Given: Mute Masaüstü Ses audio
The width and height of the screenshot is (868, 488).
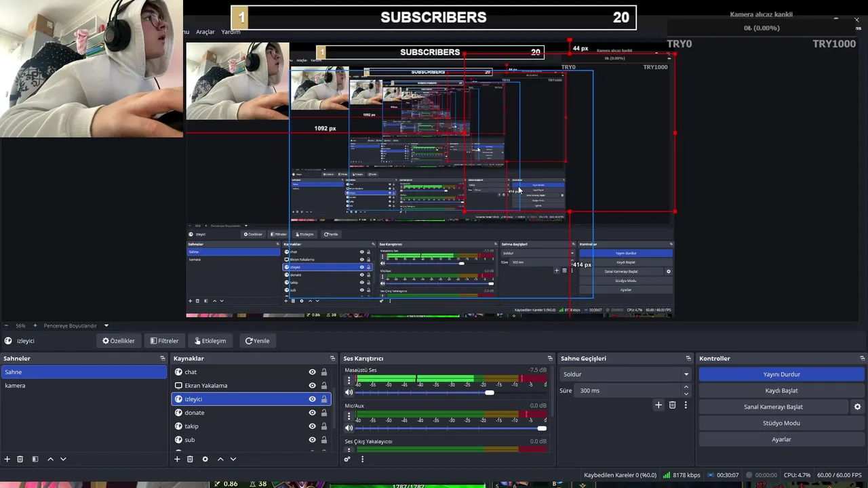Looking at the screenshot, I should pos(349,392).
